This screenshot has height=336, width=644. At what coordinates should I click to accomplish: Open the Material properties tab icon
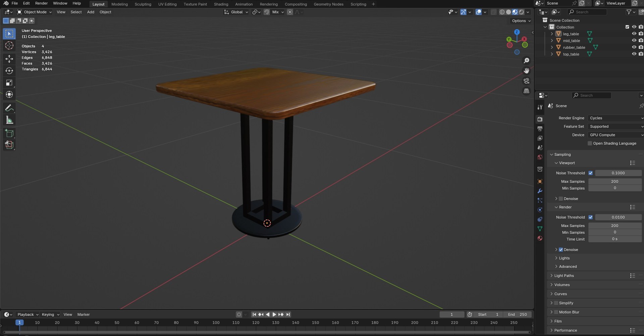pyautogui.click(x=540, y=238)
